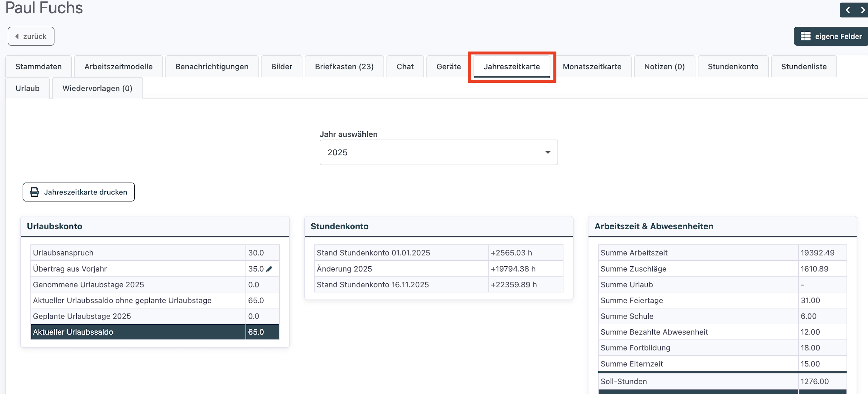Select the Stundenliste tab
The height and width of the screenshot is (394, 868).
coord(803,67)
